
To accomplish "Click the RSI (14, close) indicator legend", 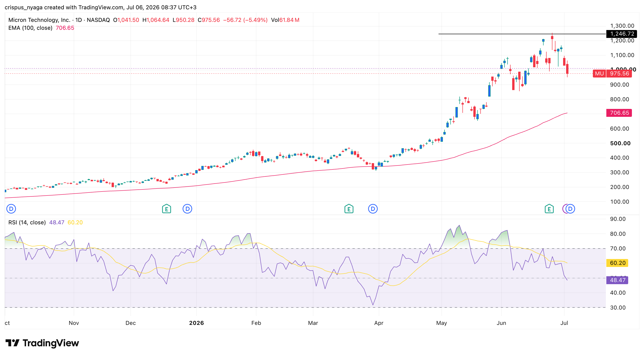I will pos(27,222).
